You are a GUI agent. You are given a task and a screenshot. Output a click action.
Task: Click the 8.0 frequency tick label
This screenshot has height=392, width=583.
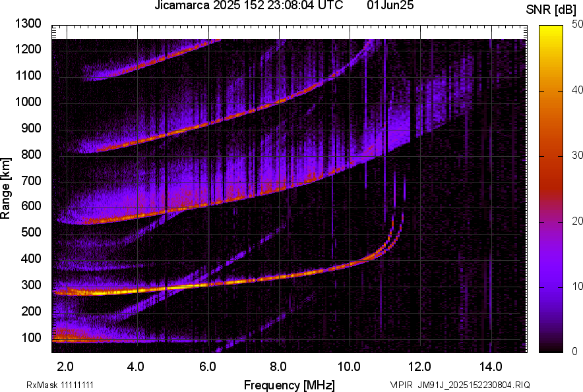(x=278, y=367)
